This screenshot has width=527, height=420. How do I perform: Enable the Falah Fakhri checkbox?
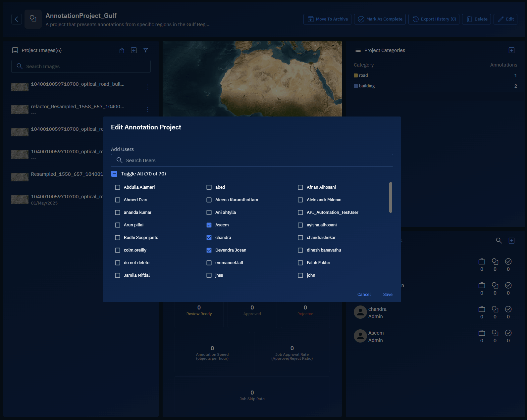(300, 263)
